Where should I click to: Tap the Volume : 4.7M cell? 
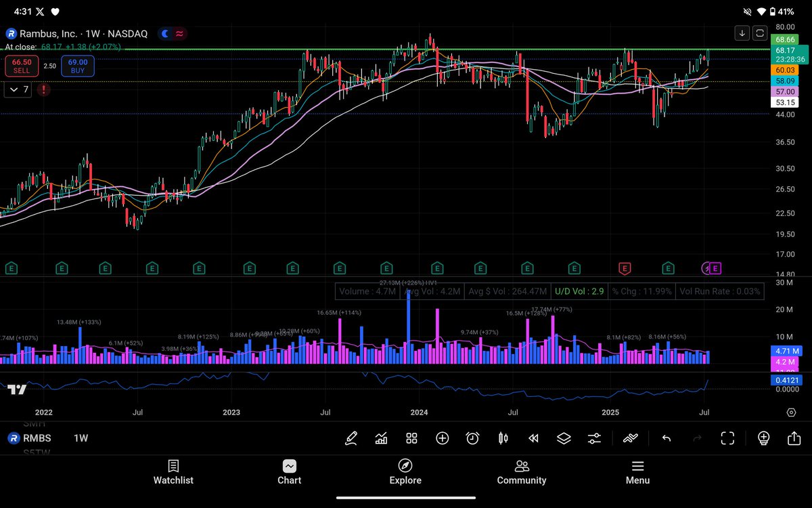(x=367, y=292)
